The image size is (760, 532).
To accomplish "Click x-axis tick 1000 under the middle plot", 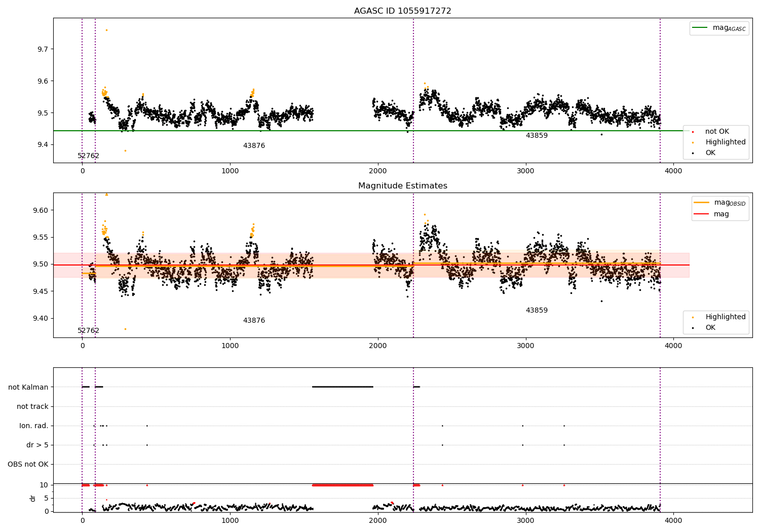I will [230, 346].
